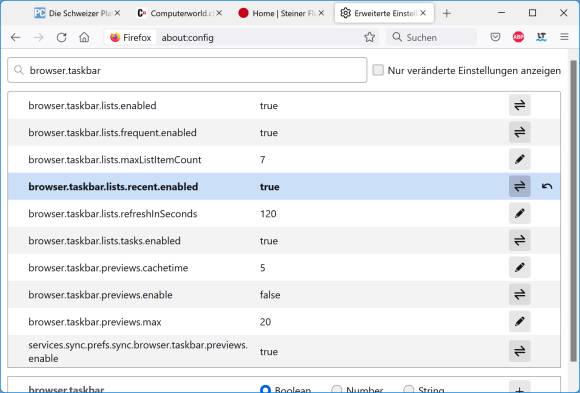The height and width of the screenshot is (393, 580).
Task: Bookmark this page with the star icon
Action: click(370, 37)
